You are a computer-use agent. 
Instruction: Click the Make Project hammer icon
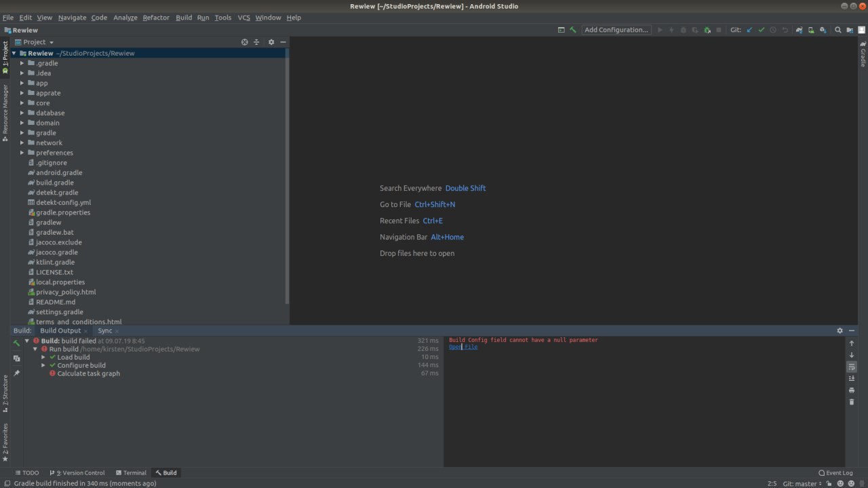click(573, 30)
